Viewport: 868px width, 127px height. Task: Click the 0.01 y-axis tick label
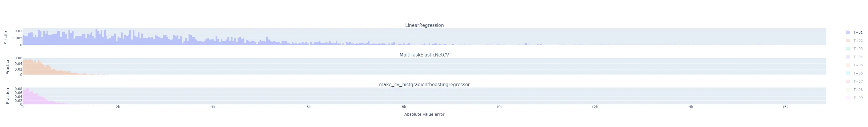tap(18, 31)
